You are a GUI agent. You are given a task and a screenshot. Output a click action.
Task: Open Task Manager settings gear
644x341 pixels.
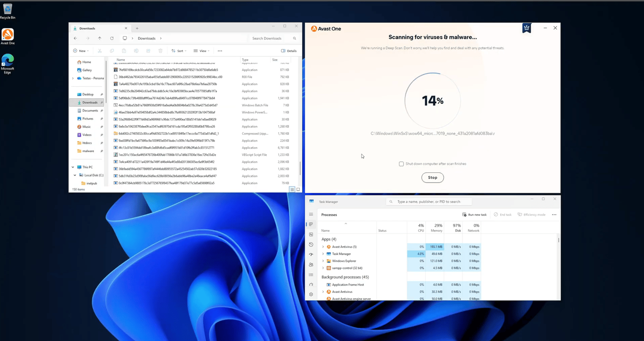(x=311, y=295)
